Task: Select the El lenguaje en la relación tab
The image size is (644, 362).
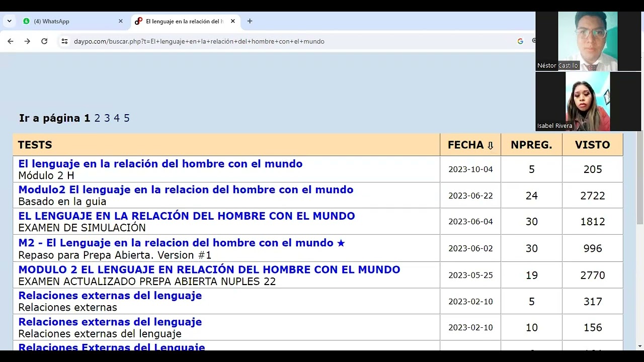Action: pyautogui.click(x=185, y=21)
